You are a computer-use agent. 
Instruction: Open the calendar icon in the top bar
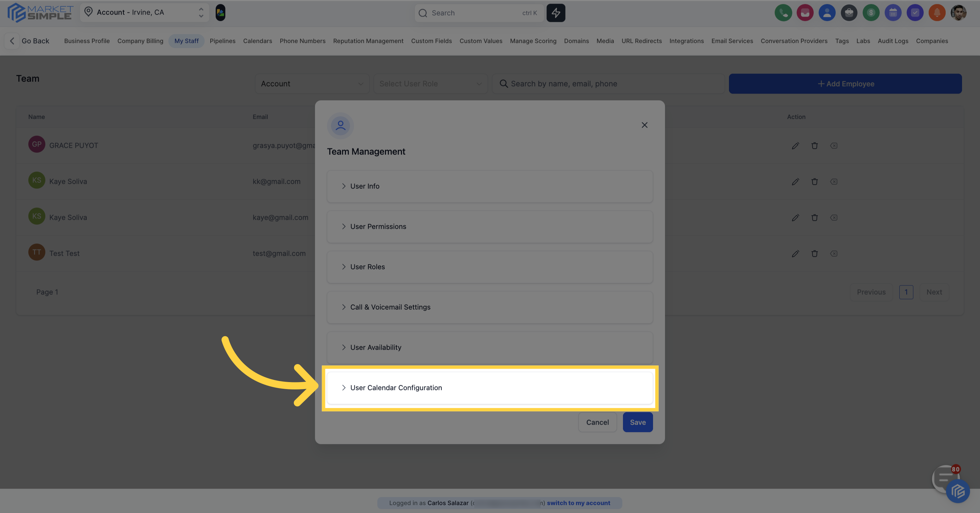893,13
